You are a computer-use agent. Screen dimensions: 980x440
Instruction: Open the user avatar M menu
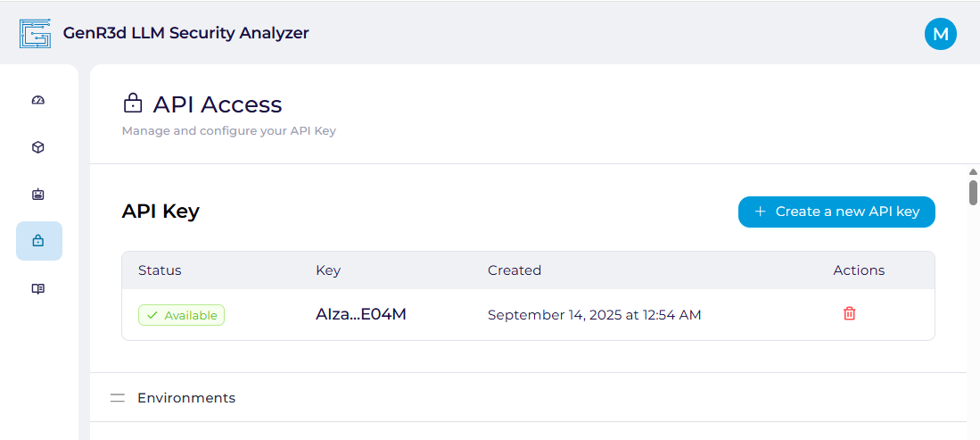pyautogui.click(x=940, y=34)
